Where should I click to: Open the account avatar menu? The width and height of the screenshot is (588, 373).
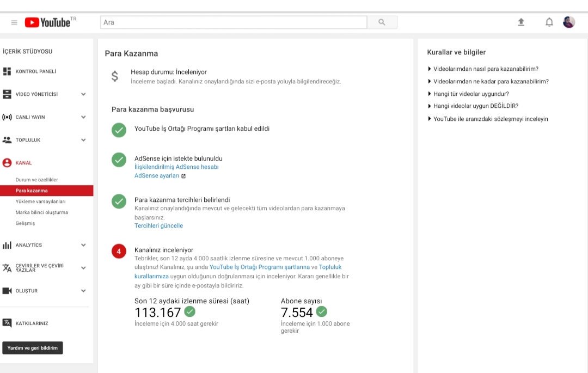pyautogui.click(x=569, y=22)
